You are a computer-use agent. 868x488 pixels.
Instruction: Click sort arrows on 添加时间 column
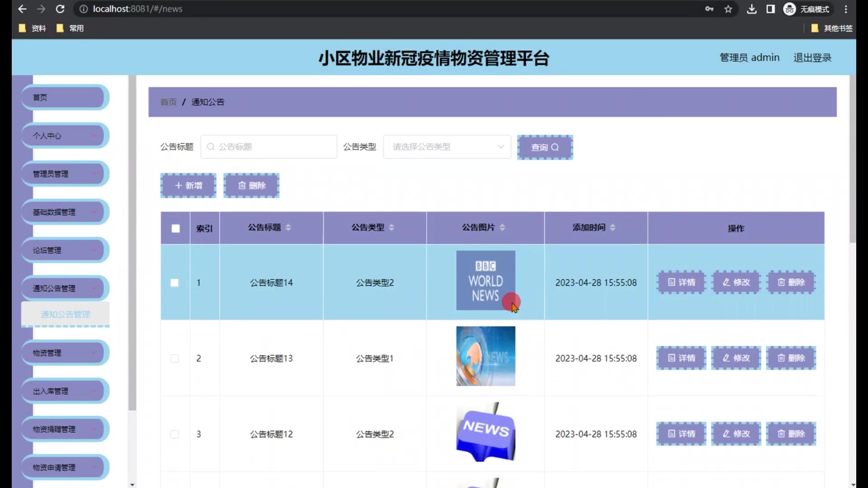coord(613,227)
